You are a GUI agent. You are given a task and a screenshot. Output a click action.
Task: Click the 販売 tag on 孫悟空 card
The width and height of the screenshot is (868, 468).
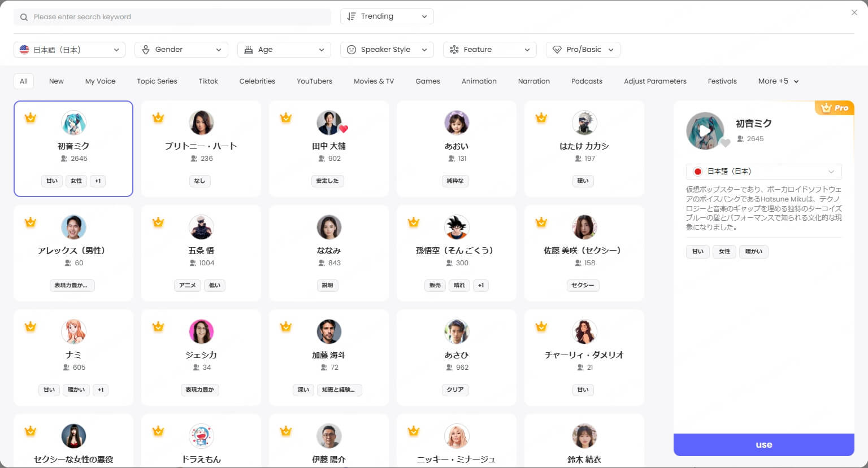[x=435, y=286]
